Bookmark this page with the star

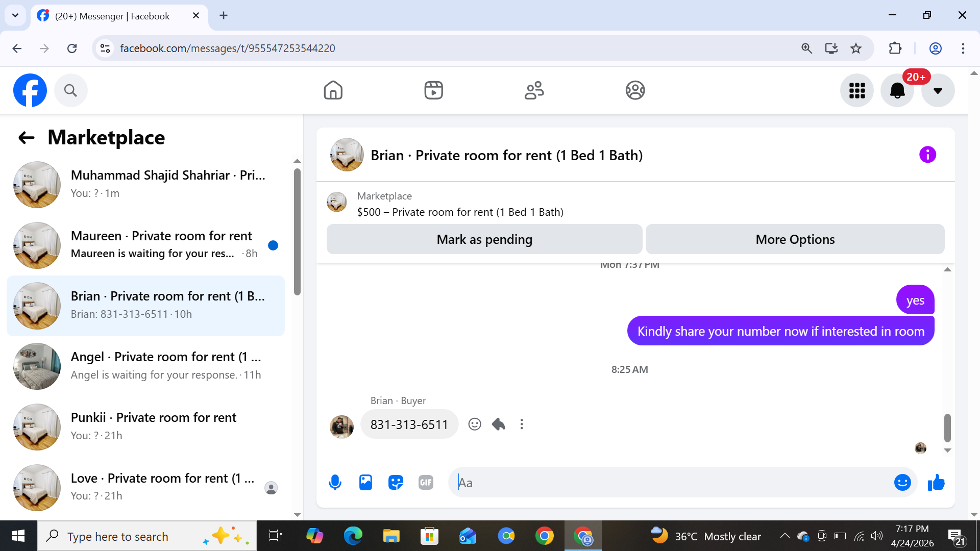click(x=856, y=48)
